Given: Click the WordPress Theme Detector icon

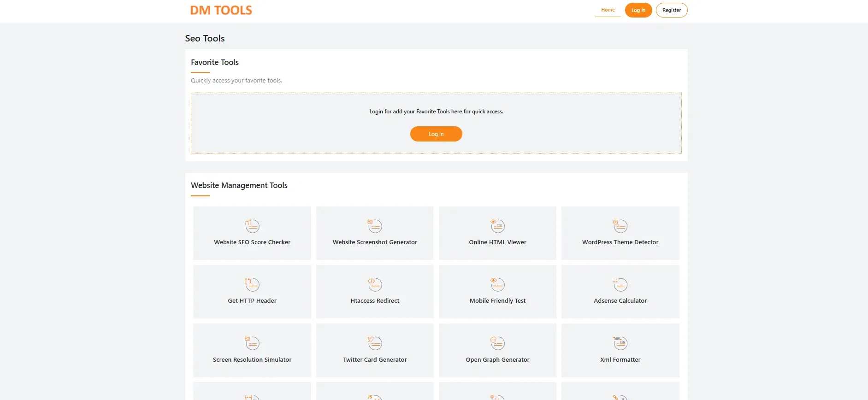Looking at the screenshot, I should point(620,226).
